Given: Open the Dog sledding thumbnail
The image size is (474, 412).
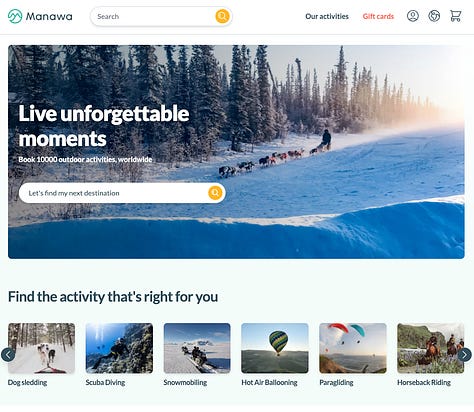Looking at the screenshot, I should (x=41, y=348).
